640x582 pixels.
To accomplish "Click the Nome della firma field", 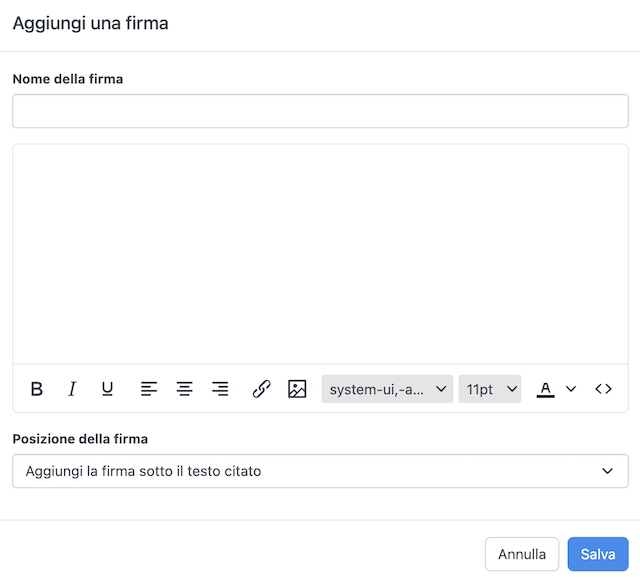I will (320, 111).
